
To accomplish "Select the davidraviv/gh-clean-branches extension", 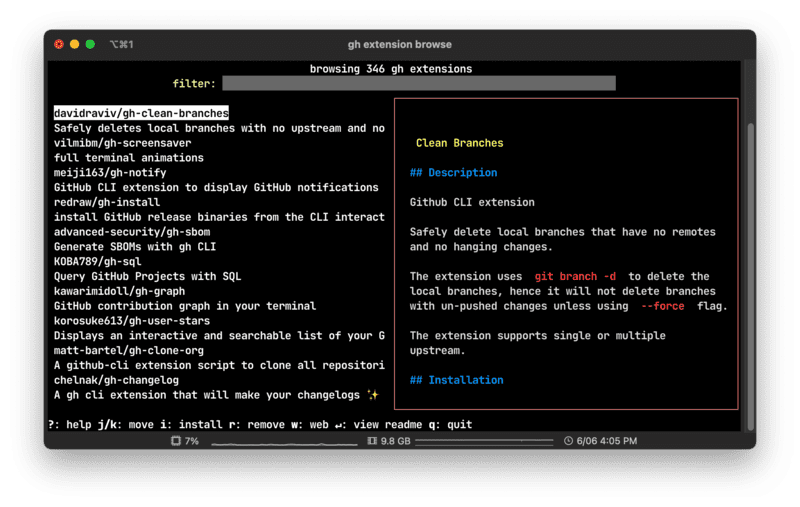I will click(141, 114).
